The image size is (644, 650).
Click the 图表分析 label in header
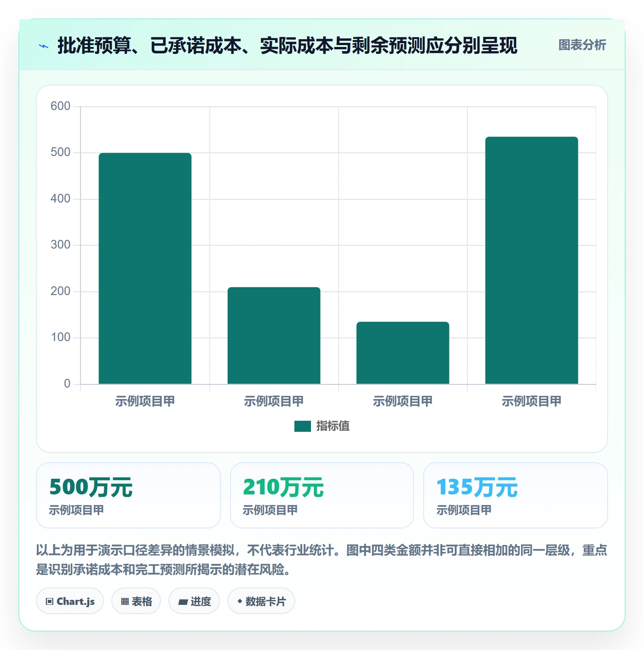[582, 45]
